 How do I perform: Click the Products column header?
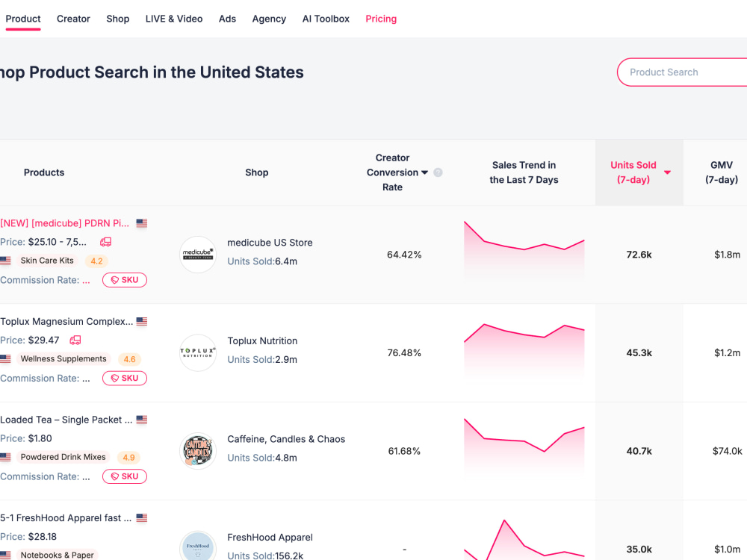coord(44,172)
